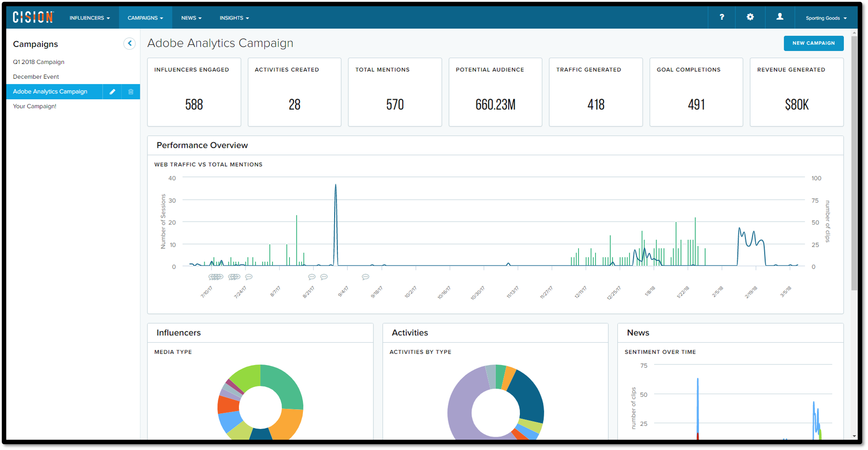Click the Total Mentions card showing 570
This screenshot has width=868, height=450.
pos(395,92)
